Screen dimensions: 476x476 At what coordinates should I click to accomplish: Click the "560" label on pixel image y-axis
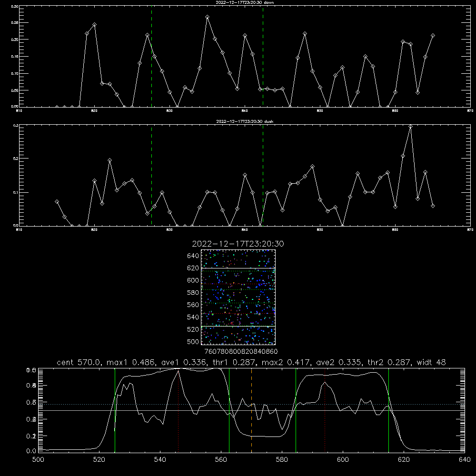pos(193,305)
